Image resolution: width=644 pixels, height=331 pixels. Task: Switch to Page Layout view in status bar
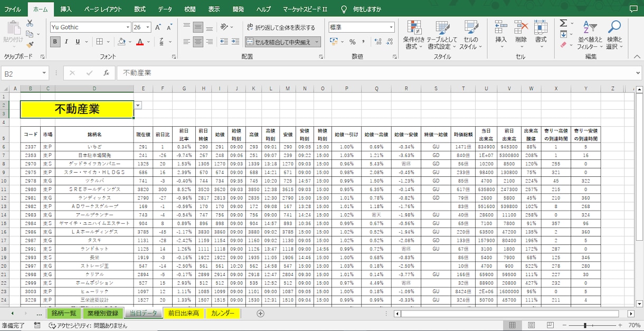click(x=532, y=325)
